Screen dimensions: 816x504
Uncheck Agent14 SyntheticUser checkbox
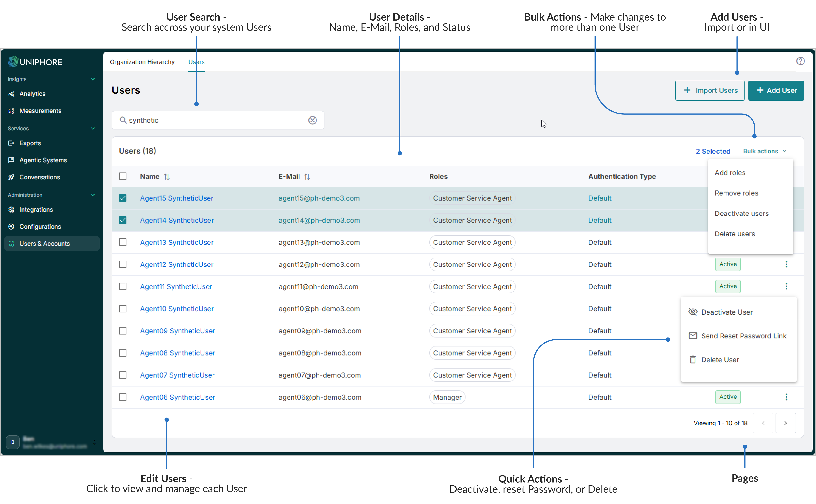(123, 220)
